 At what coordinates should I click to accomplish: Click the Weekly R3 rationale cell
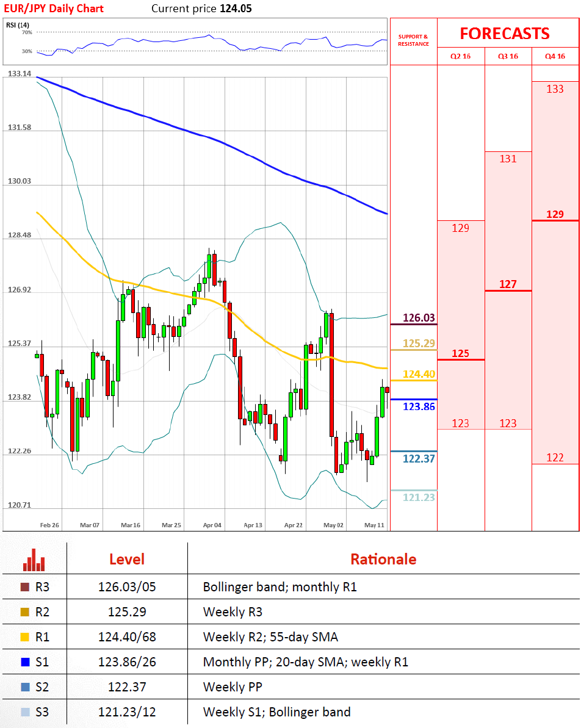point(233,612)
